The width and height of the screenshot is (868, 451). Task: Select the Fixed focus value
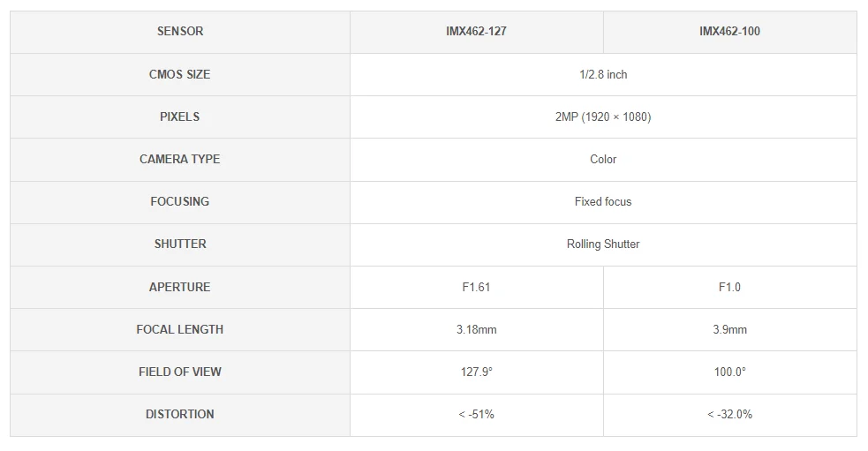pos(603,201)
